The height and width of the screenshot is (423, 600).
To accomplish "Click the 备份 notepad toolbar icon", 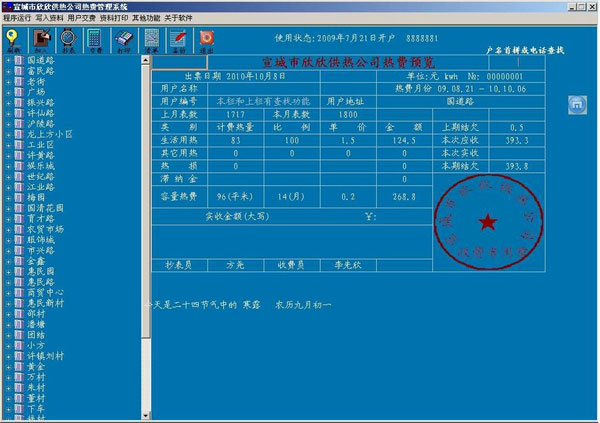I will coord(179,40).
